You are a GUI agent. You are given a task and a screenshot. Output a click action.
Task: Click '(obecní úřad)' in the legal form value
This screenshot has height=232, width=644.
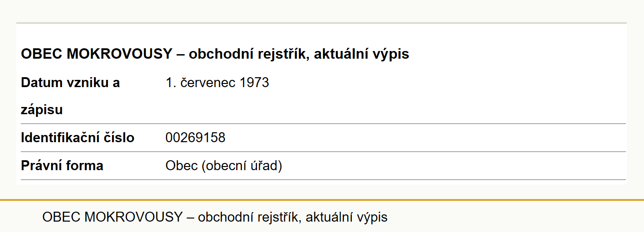click(242, 166)
